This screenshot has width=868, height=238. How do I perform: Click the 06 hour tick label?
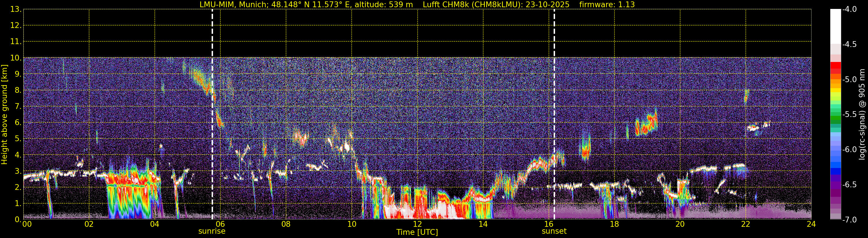coord(220,224)
